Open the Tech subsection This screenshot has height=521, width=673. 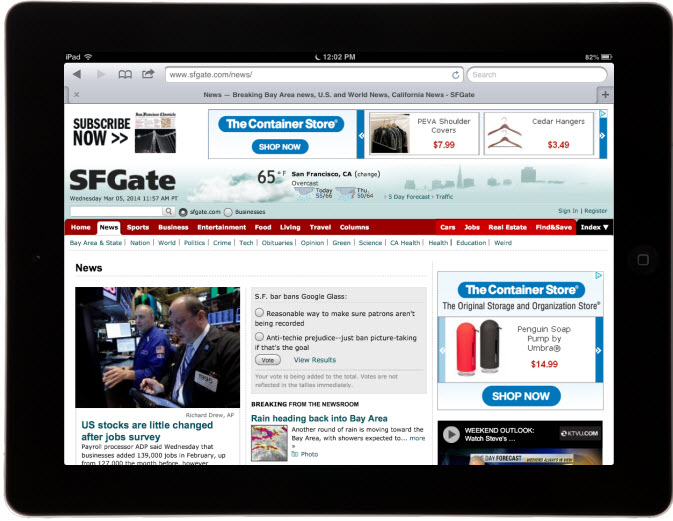coord(246,243)
